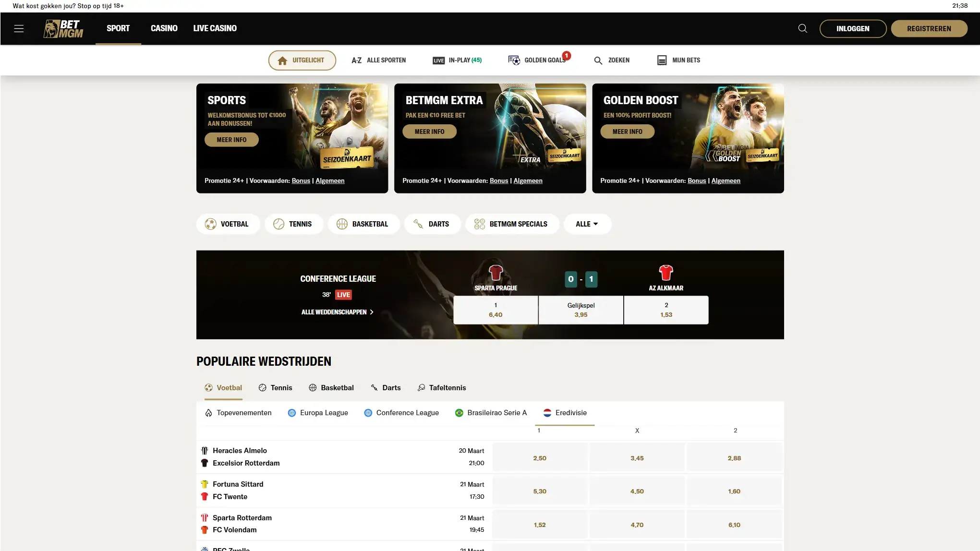Click the Brazil flag icon beside Brasileirao

coord(459,413)
